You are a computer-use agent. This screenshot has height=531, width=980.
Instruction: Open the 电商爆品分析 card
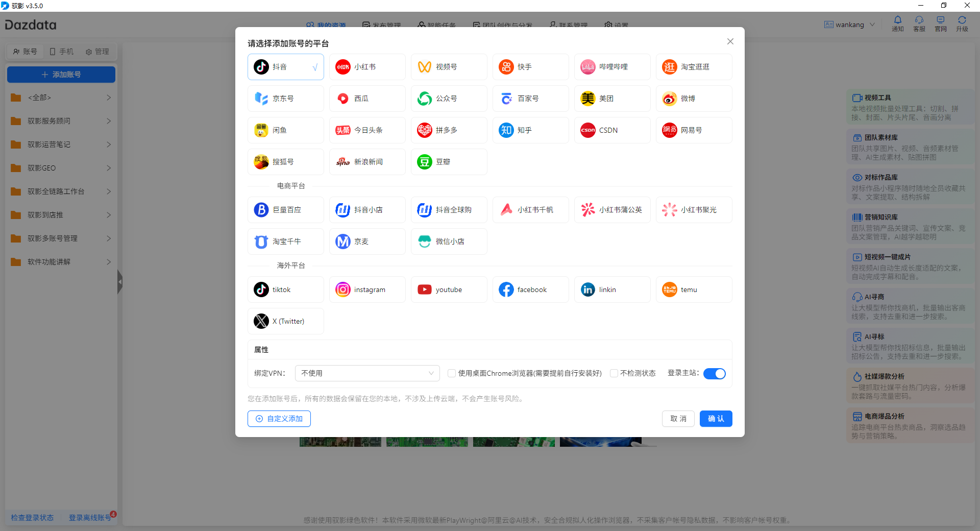pyautogui.click(x=911, y=426)
